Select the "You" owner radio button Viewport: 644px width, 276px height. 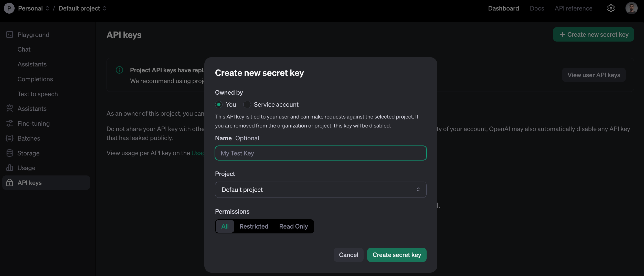click(219, 105)
